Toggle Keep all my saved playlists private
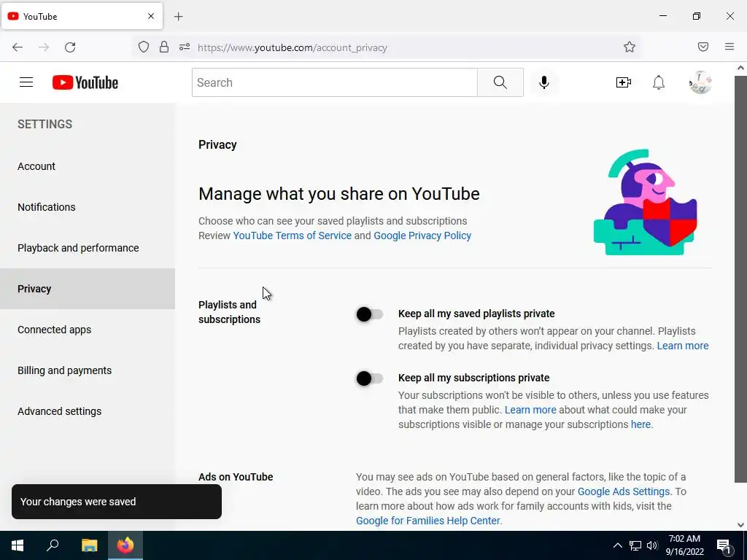Viewport: 747px width, 560px height. click(370, 314)
